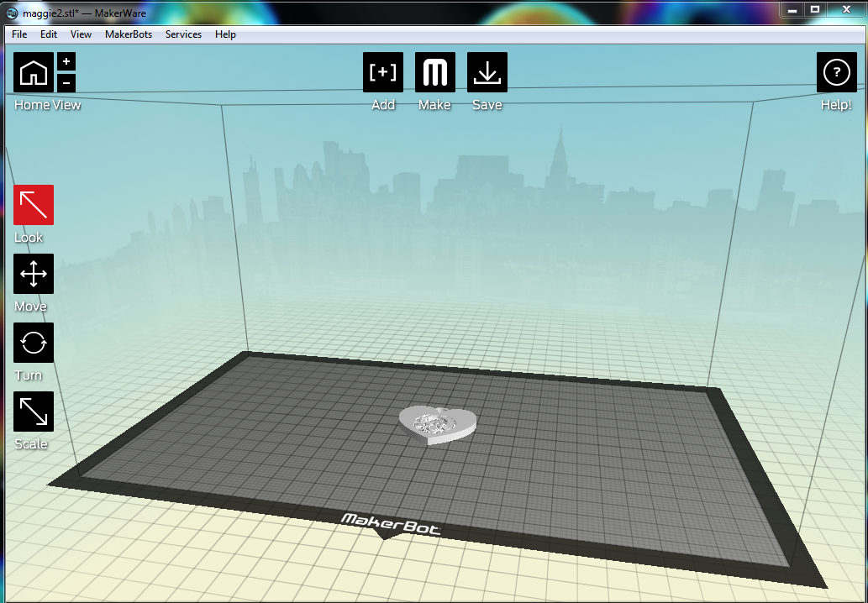Select the Turn rotate tool

pyautogui.click(x=34, y=343)
